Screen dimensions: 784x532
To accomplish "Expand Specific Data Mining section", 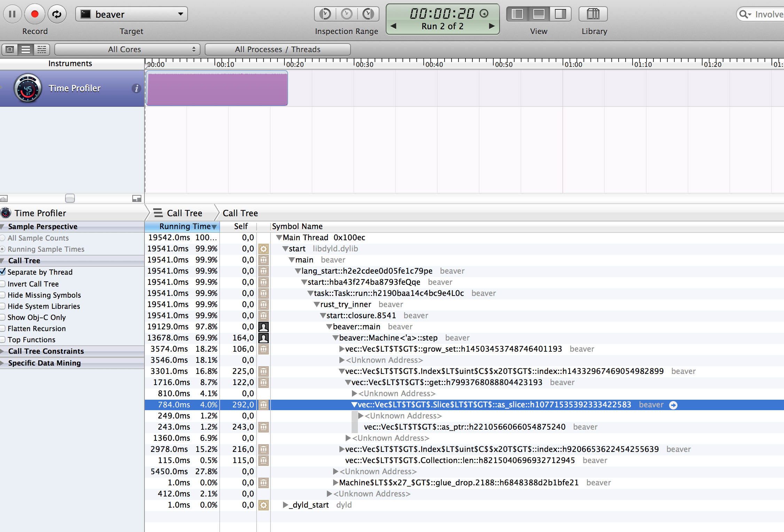I will click(x=2, y=363).
